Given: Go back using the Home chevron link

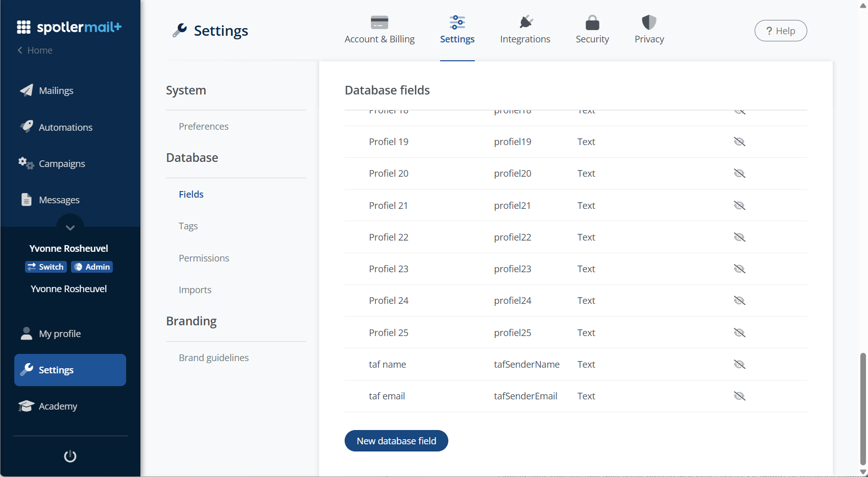Looking at the screenshot, I should (35, 50).
